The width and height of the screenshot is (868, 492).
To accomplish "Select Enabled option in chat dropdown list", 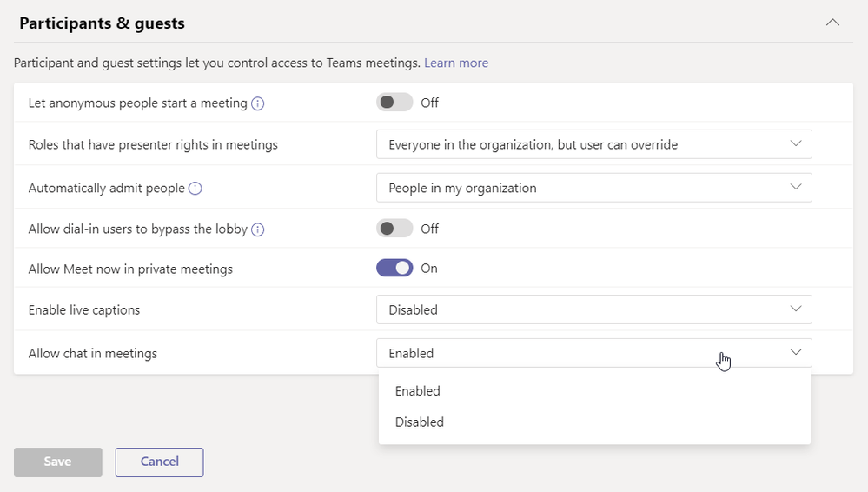I will (418, 391).
